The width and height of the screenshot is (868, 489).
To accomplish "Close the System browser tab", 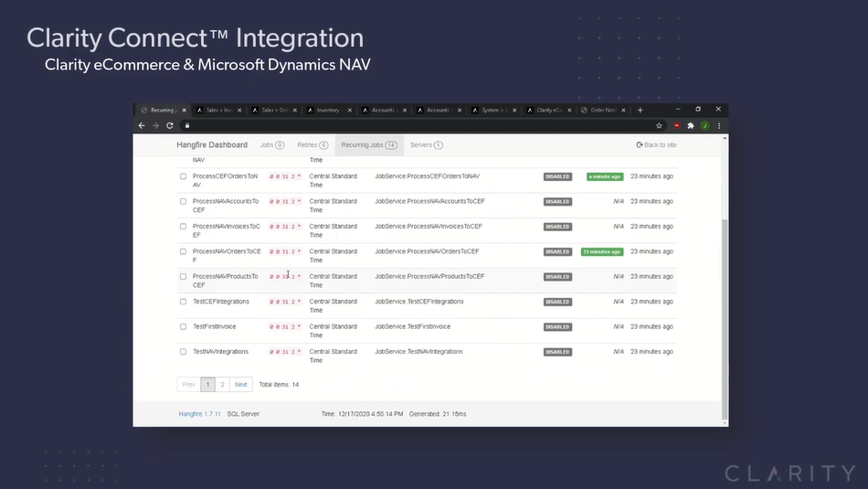I will 514,111.
